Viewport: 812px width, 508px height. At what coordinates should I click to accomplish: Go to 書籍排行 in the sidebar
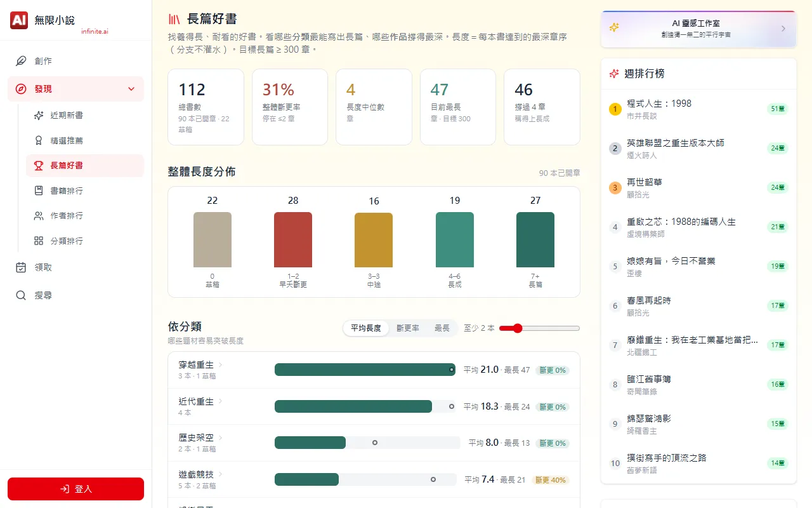pyautogui.click(x=85, y=190)
